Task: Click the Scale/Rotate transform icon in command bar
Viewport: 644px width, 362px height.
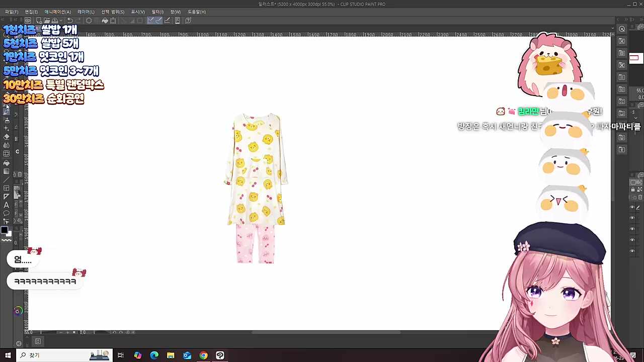Action: (113, 21)
